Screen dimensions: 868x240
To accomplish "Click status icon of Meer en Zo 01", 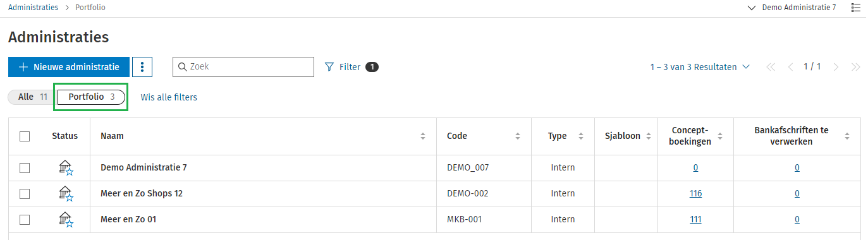I will 66,220.
